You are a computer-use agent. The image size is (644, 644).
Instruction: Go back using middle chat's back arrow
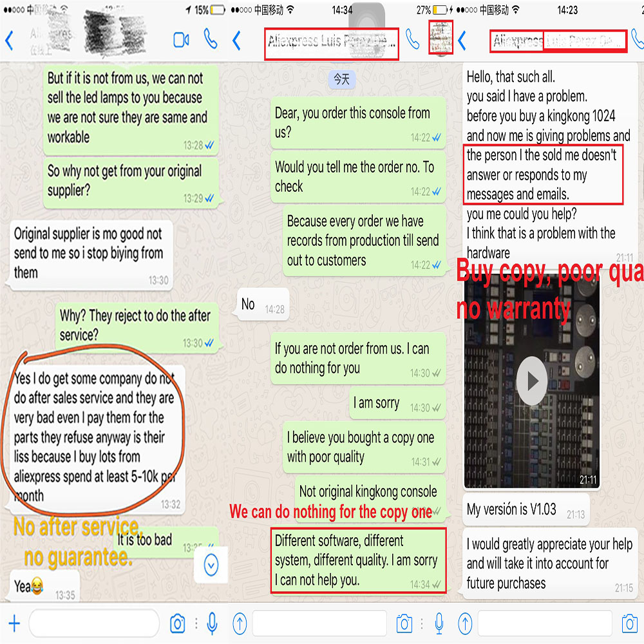236,41
